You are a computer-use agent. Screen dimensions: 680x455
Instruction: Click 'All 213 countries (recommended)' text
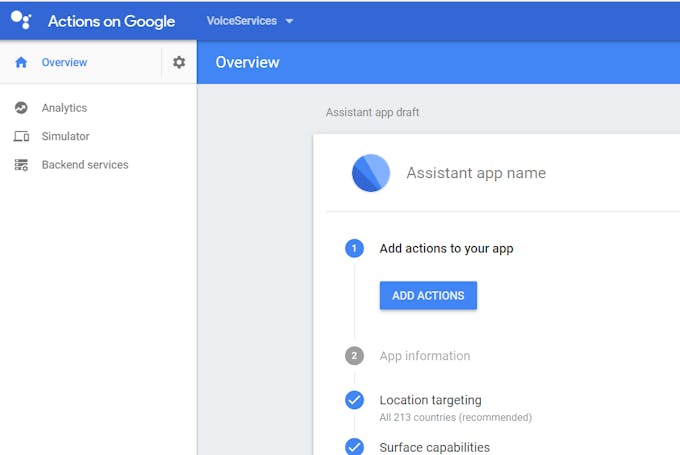click(455, 417)
